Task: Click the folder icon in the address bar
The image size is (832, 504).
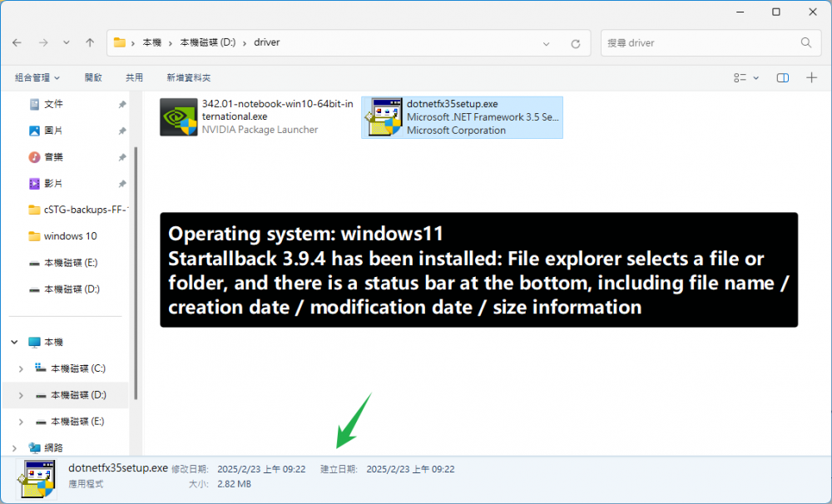Action: [119, 42]
